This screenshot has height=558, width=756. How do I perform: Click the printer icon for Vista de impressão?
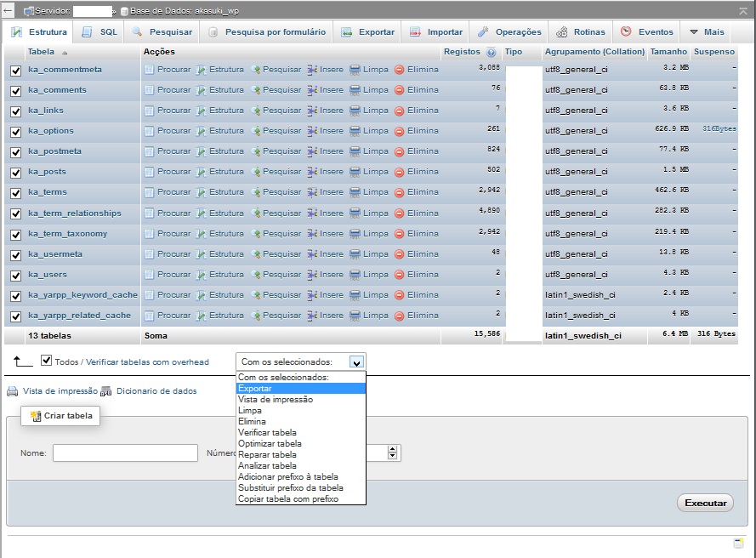click(x=13, y=391)
